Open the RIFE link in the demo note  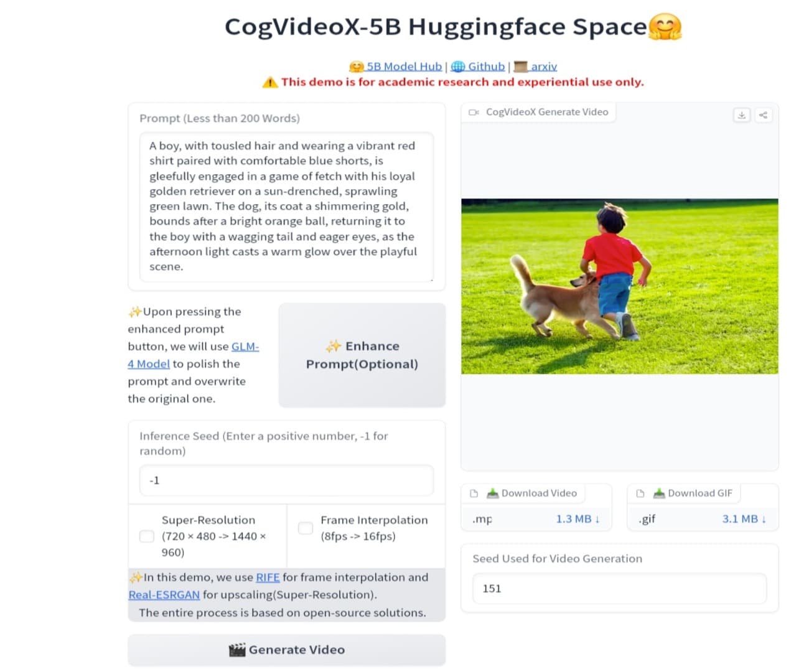tap(268, 577)
